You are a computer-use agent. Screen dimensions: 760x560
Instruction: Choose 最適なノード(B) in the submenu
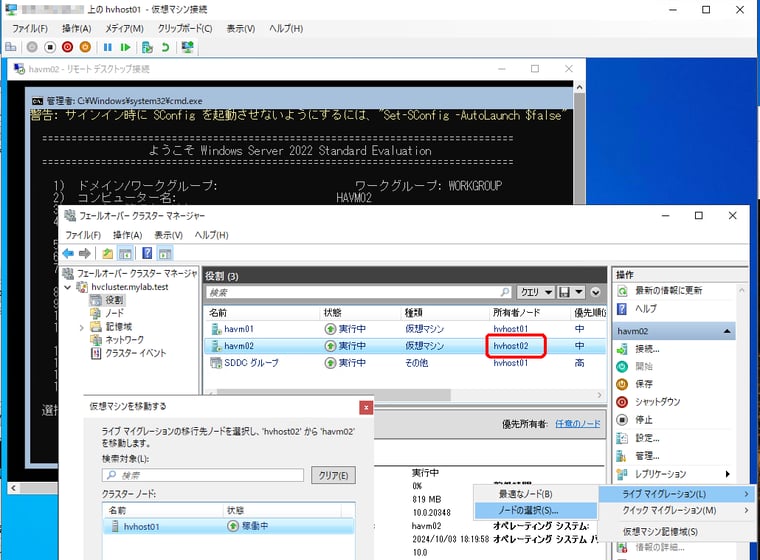coord(535,494)
